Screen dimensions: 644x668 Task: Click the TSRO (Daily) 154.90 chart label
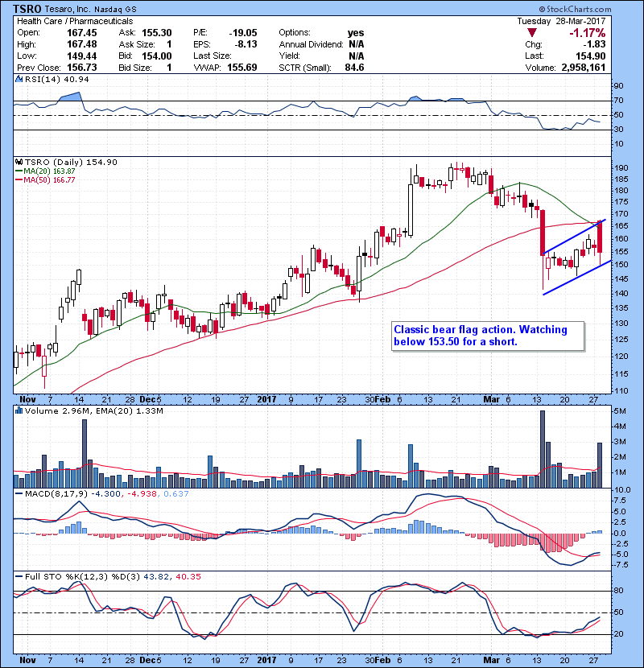pyautogui.click(x=71, y=162)
